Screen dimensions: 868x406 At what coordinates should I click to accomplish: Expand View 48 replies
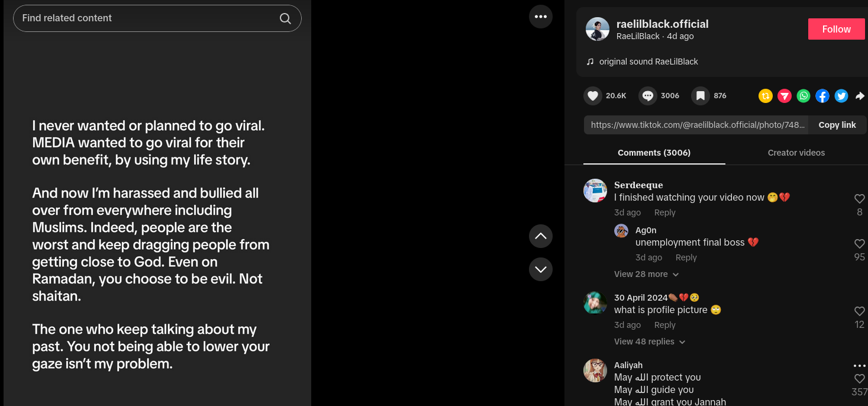click(649, 341)
